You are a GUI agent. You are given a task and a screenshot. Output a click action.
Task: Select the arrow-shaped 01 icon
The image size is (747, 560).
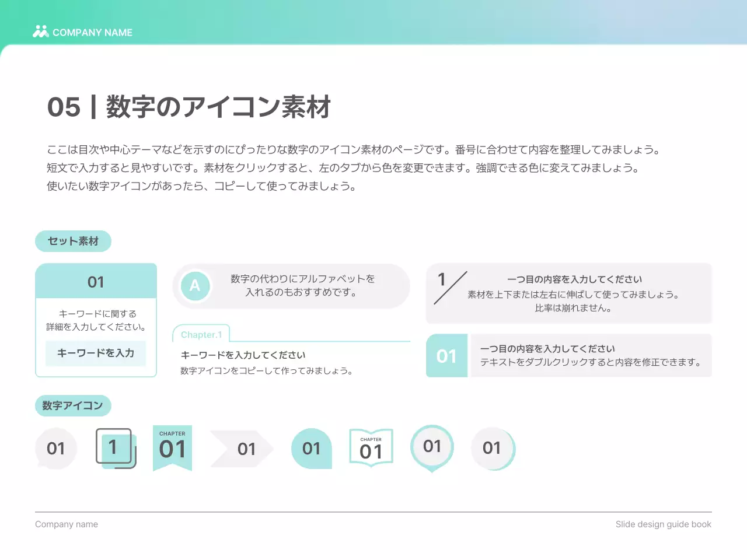coord(243,449)
